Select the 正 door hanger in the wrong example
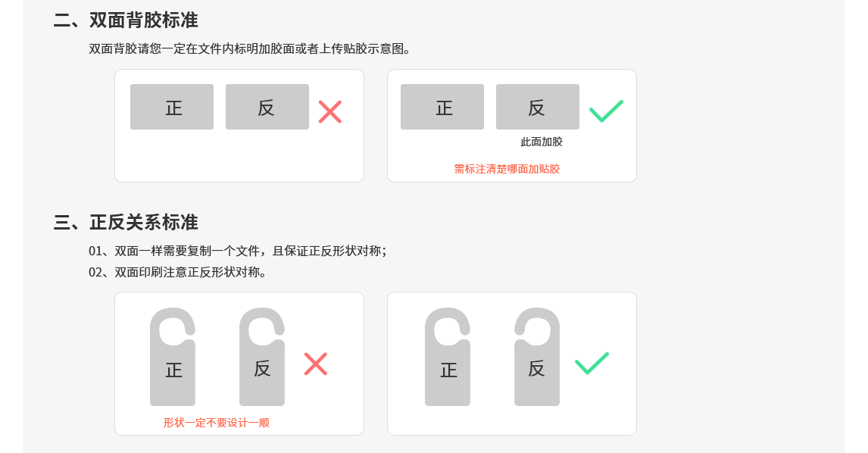 click(173, 357)
